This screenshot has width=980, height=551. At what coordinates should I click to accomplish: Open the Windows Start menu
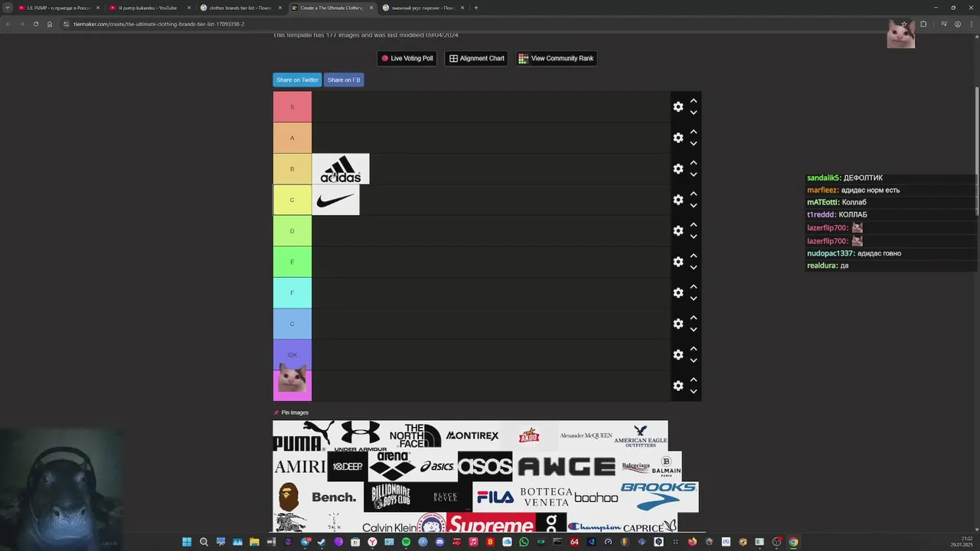tap(187, 542)
